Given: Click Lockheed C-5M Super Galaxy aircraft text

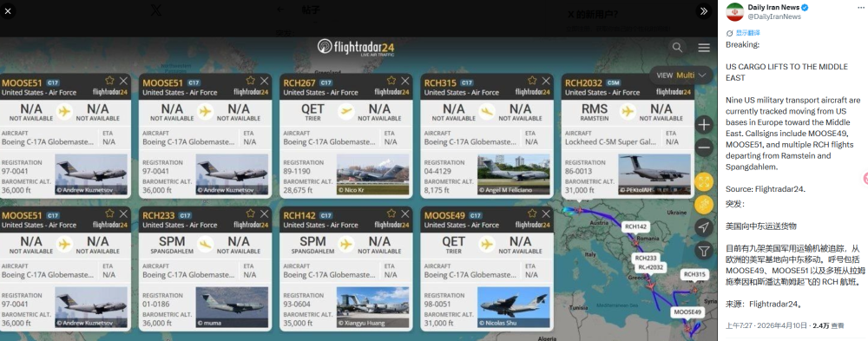Looking at the screenshot, I should coord(609,142).
